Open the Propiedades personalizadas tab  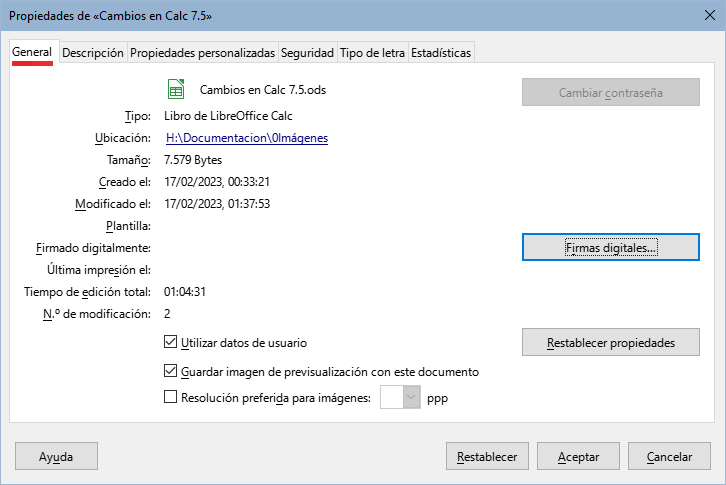[x=202, y=53]
